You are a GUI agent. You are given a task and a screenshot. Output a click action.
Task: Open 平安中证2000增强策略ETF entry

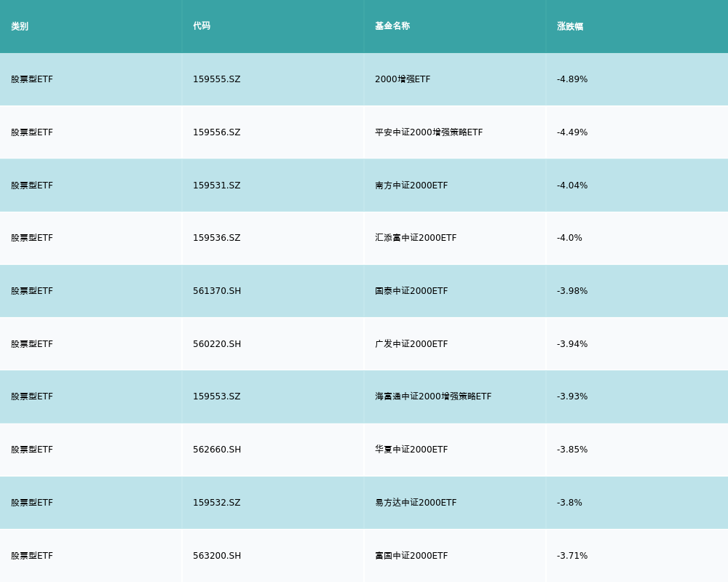[x=429, y=132]
